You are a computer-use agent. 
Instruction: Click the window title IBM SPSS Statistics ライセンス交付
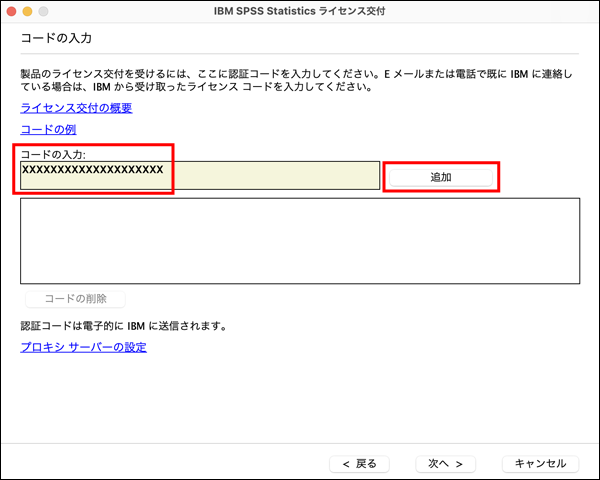tap(300, 11)
